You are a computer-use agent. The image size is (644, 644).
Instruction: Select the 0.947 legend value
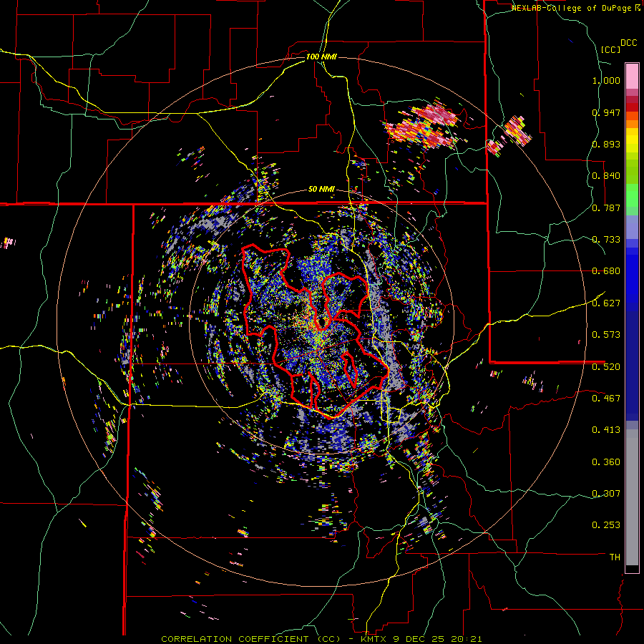pos(606,112)
